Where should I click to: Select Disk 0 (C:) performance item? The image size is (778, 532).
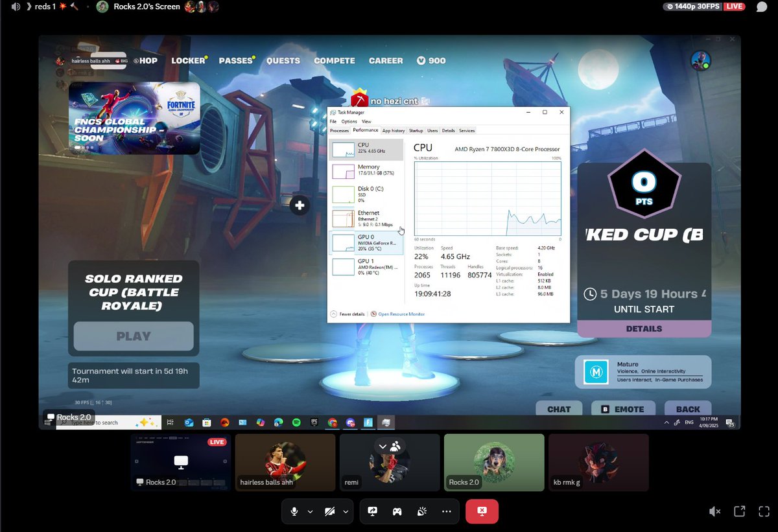pos(366,193)
